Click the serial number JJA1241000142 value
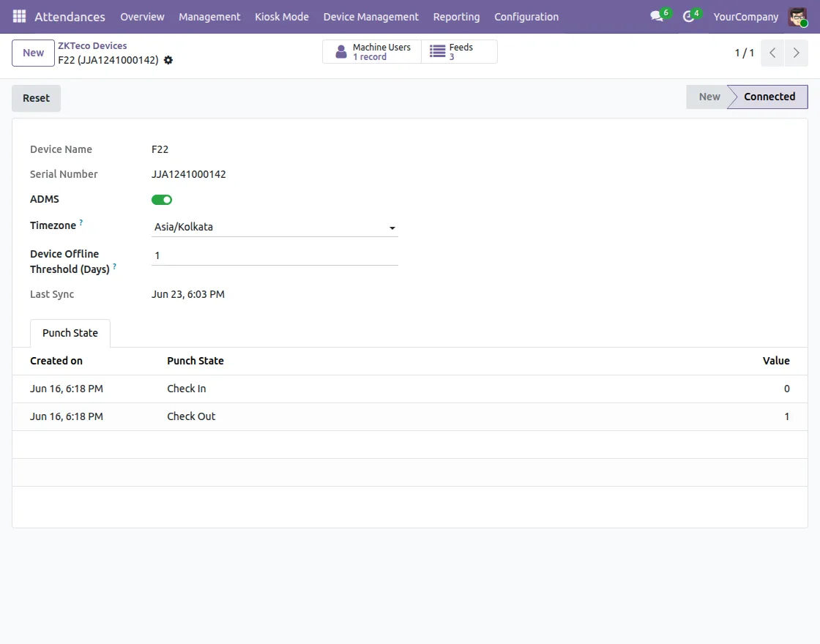The image size is (820, 644). [x=189, y=174]
